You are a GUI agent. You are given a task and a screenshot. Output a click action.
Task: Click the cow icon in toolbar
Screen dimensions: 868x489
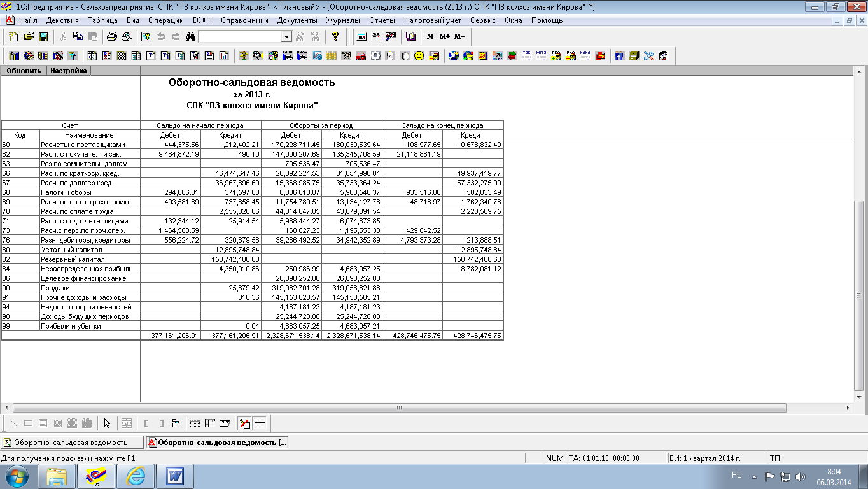tap(346, 56)
